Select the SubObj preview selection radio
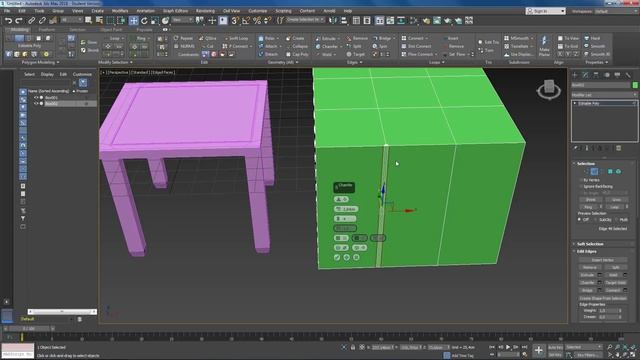Image resolution: width=640 pixels, height=360 pixels. 596,220
